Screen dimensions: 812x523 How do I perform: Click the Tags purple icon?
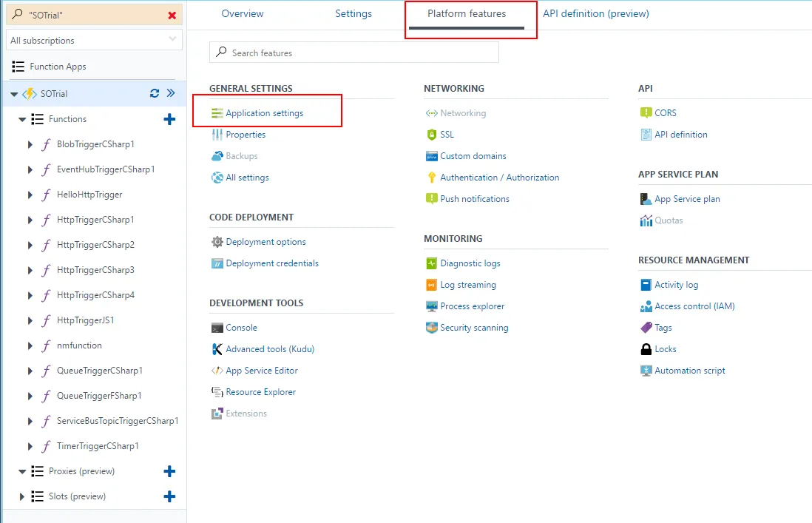(646, 328)
